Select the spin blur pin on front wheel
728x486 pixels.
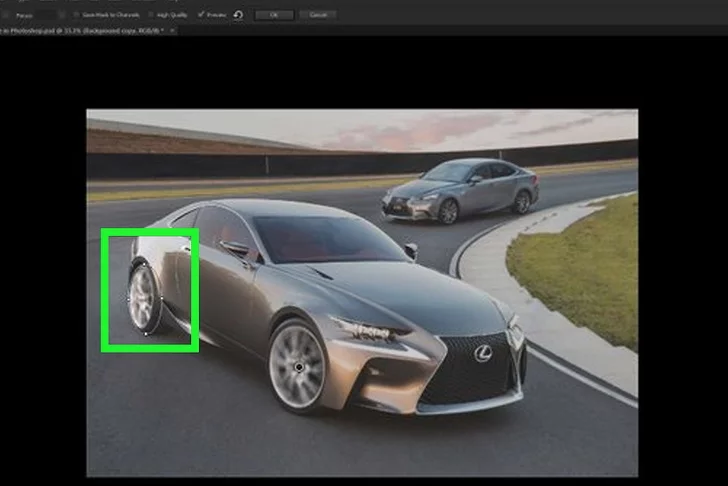click(x=299, y=368)
